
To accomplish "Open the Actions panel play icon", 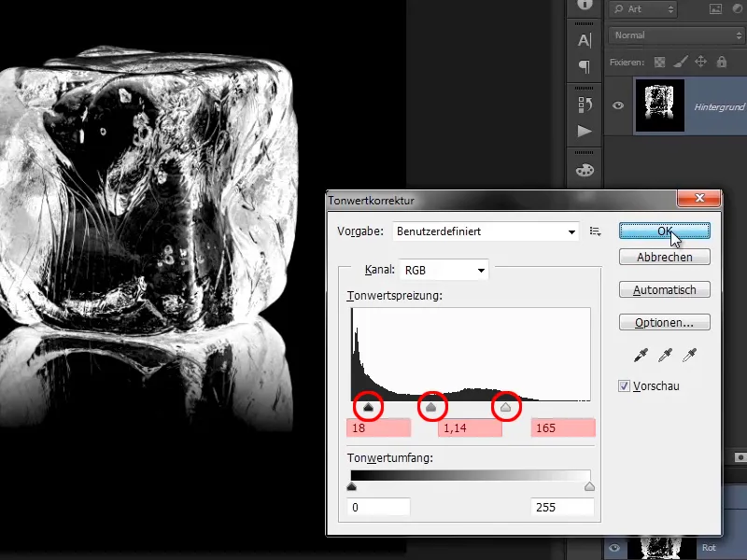I will pos(585,131).
